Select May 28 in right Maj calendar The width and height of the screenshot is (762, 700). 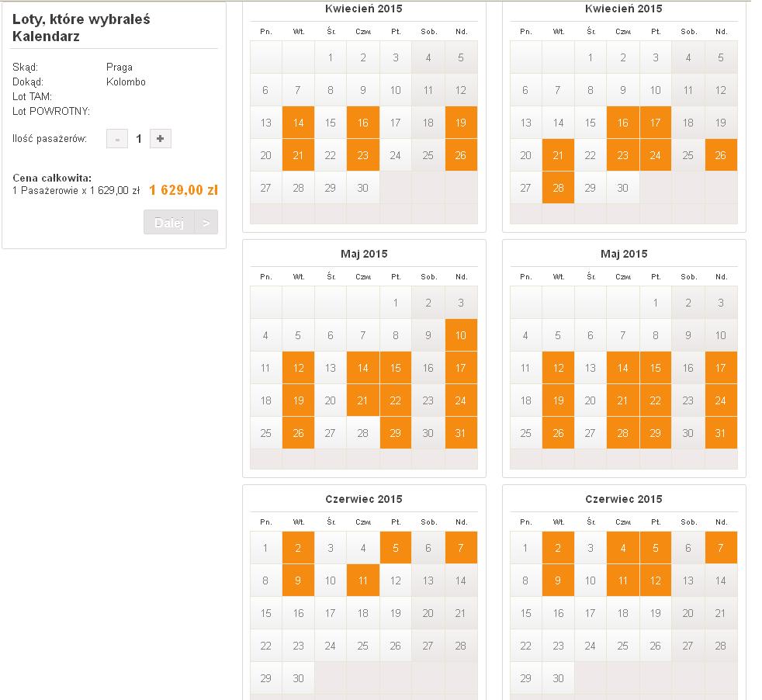point(623,432)
